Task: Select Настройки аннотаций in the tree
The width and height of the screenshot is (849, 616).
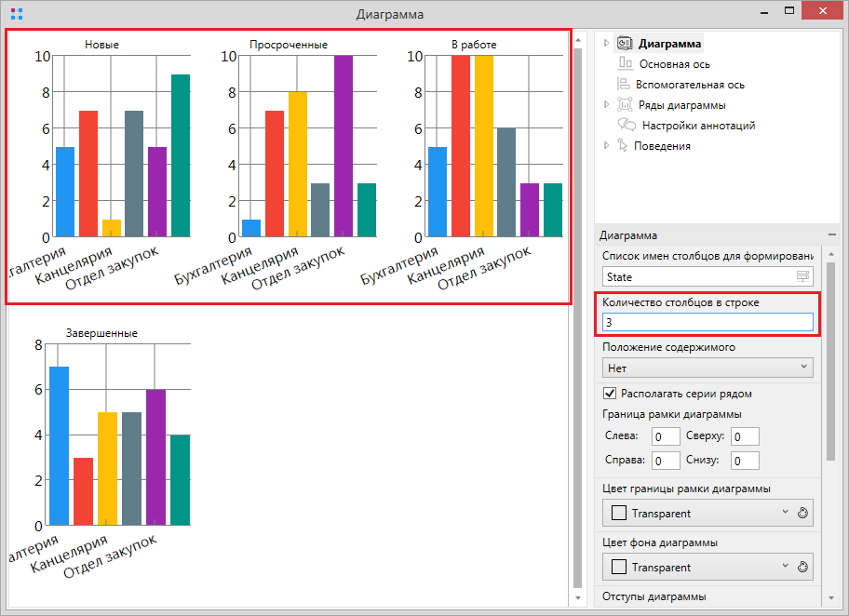Action: tap(698, 126)
